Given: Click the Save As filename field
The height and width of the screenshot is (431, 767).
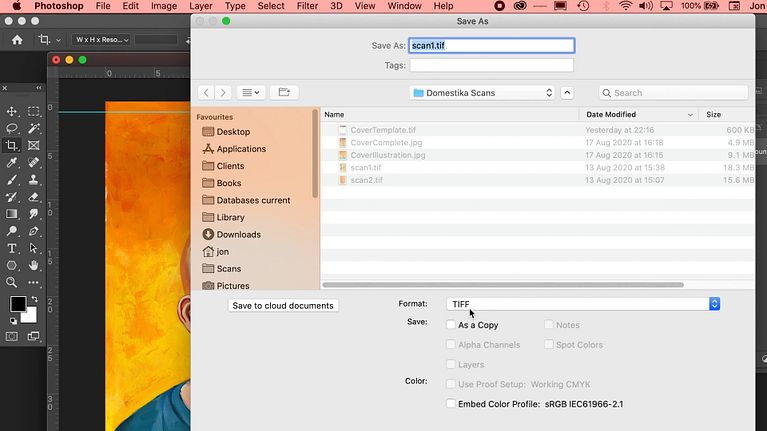Looking at the screenshot, I should [491, 46].
